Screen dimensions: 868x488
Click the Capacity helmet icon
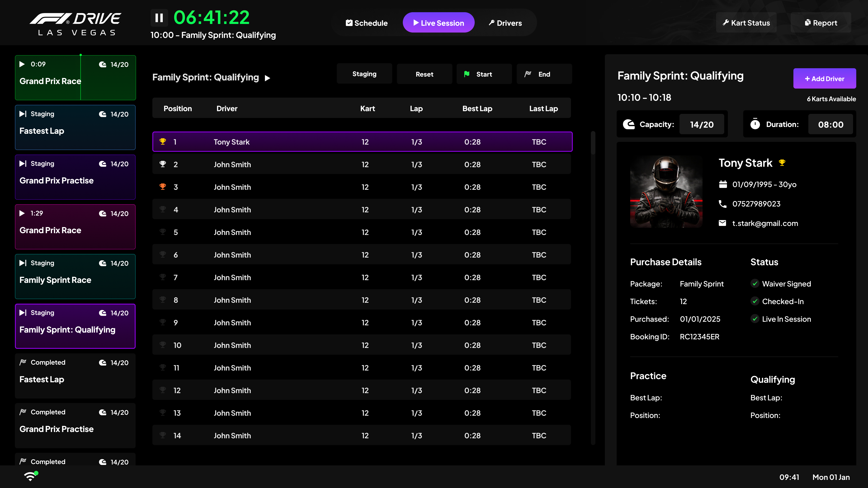pos(629,125)
